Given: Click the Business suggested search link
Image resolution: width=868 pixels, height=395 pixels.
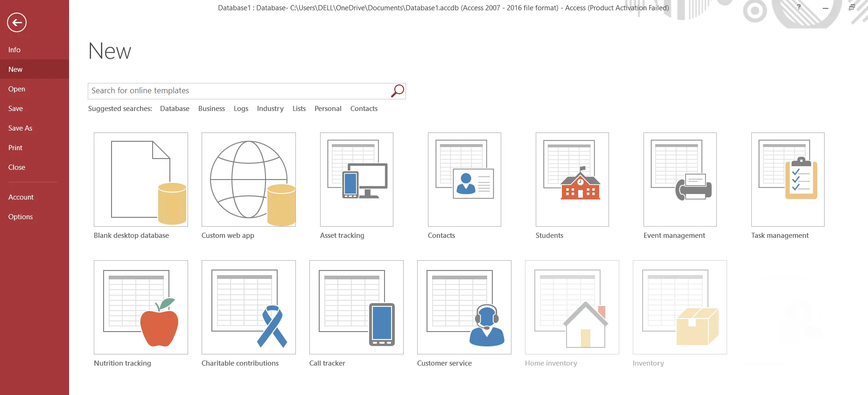Looking at the screenshot, I should [x=211, y=109].
